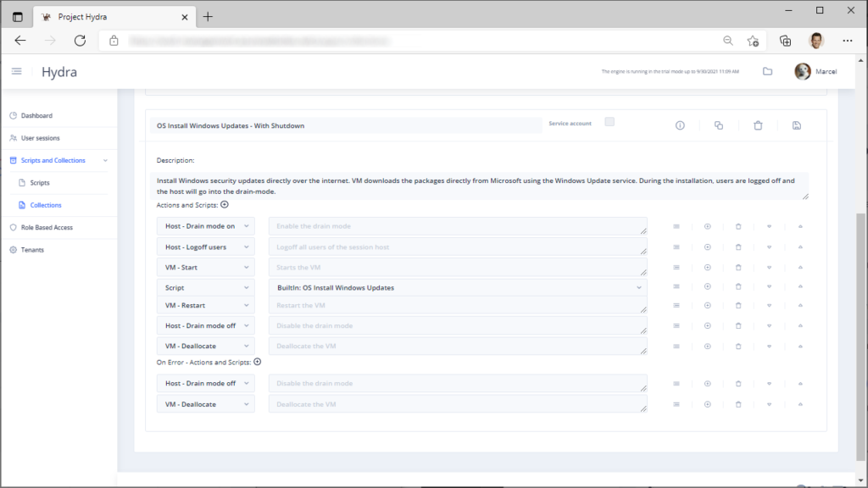The height and width of the screenshot is (488, 868).
Task: Open the Marcel user profile
Action: (816, 71)
